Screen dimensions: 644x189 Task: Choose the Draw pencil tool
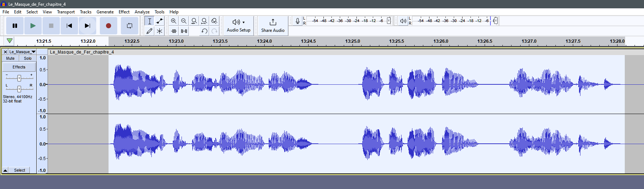point(149,31)
